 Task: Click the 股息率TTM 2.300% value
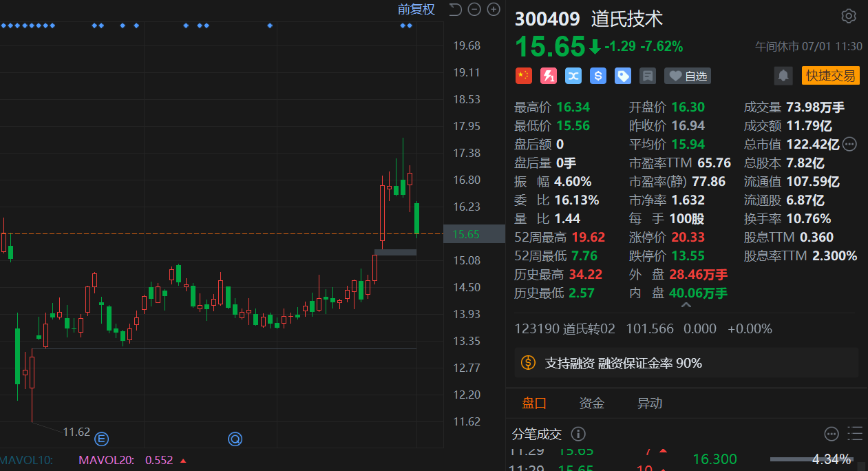click(x=835, y=255)
